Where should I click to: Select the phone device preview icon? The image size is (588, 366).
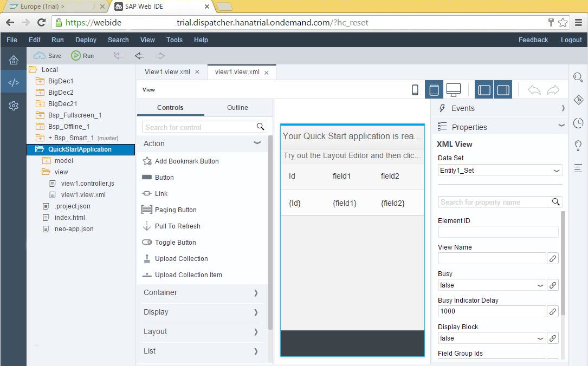point(415,90)
